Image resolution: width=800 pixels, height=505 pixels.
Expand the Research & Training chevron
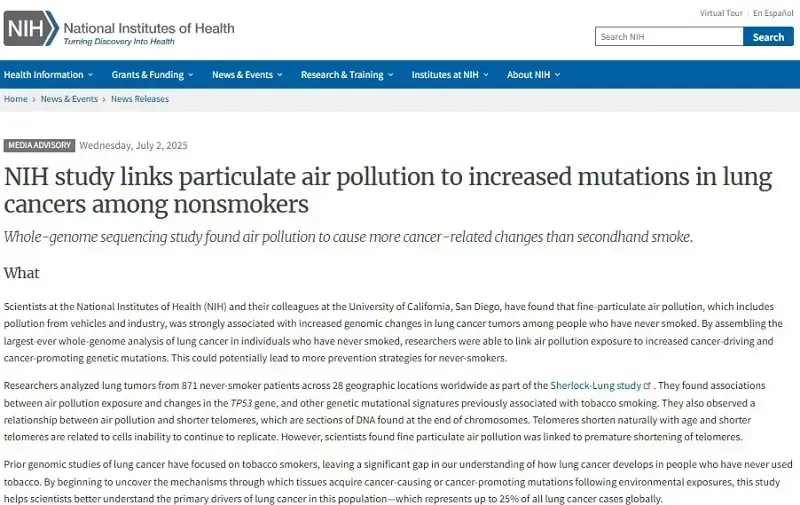(390, 74)
